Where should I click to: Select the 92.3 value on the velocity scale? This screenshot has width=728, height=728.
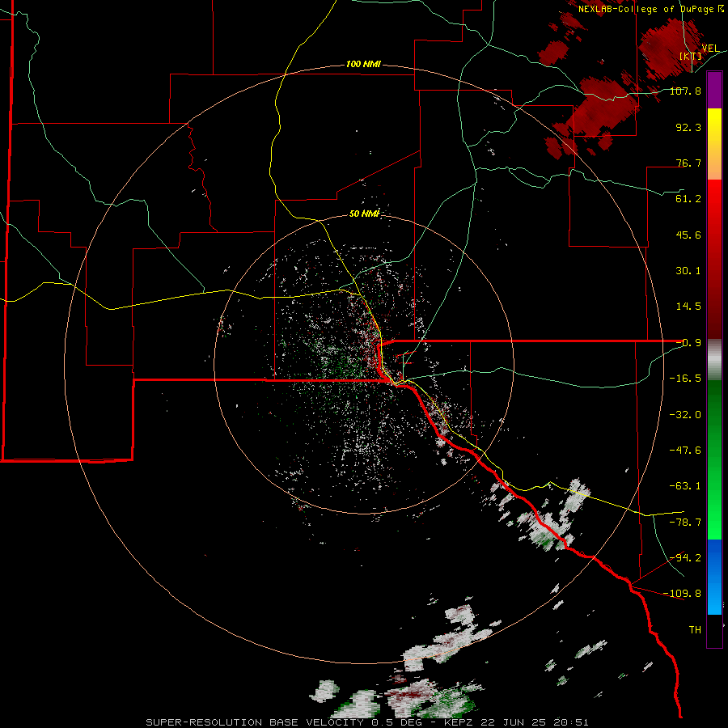(688, 127)
